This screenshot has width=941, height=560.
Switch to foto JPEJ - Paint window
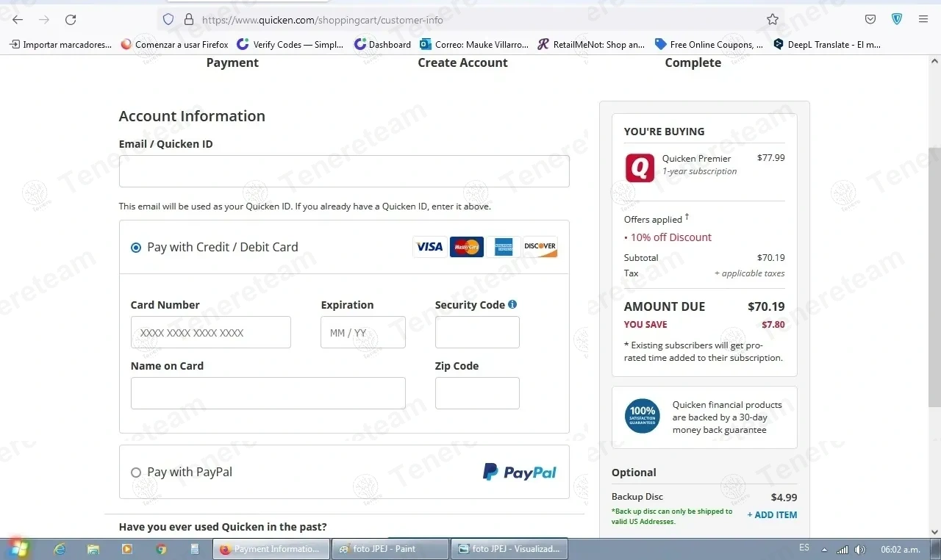tap(390, 549)
